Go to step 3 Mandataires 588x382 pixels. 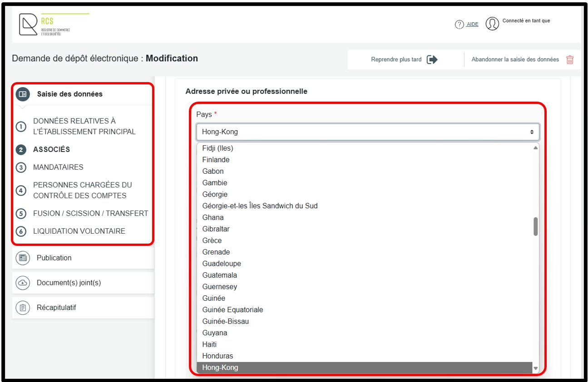click(58, 167)
